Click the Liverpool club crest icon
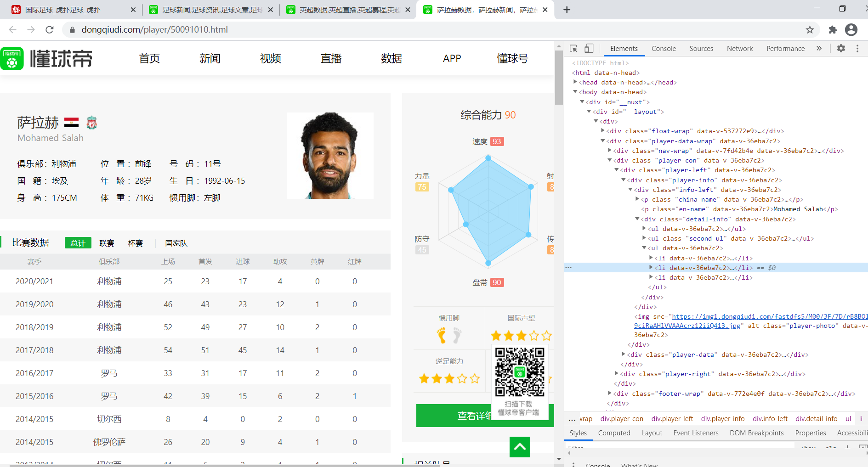Screen dimensions: 868x467 coord(92,123)
